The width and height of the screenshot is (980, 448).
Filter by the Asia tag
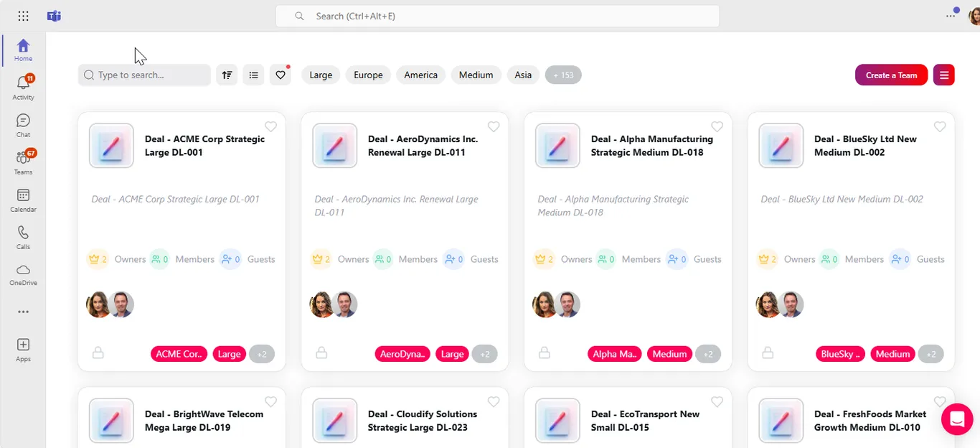(523, 75)
